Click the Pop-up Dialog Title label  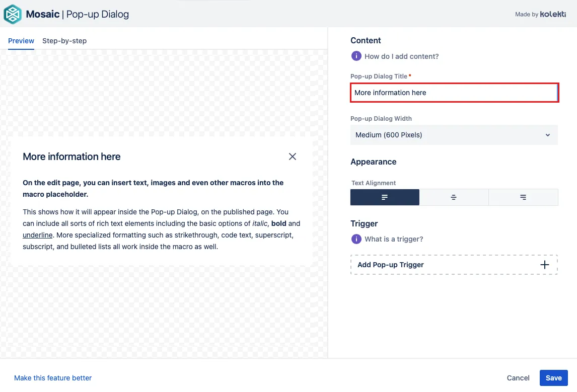pos(379,76)
